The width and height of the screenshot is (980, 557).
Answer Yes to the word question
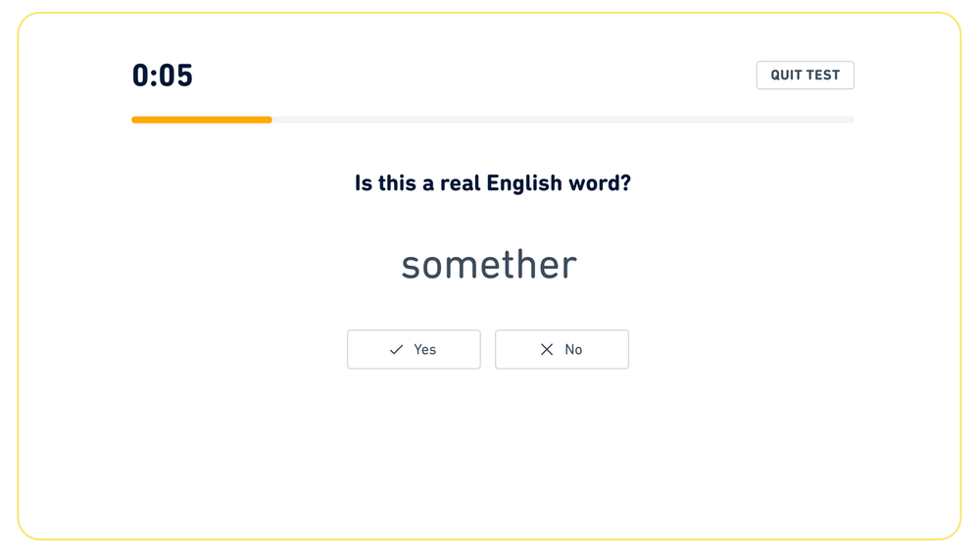(414, 349)
